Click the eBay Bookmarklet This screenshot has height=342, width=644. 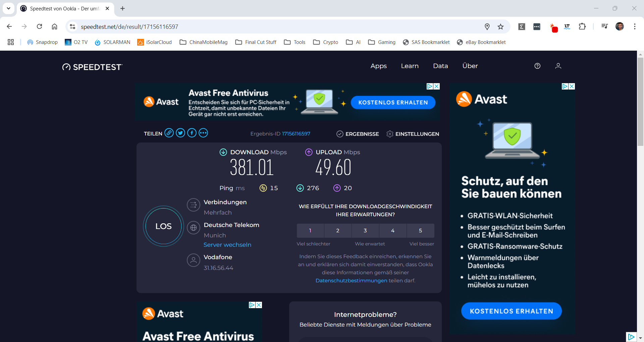(x=481, y=42)
